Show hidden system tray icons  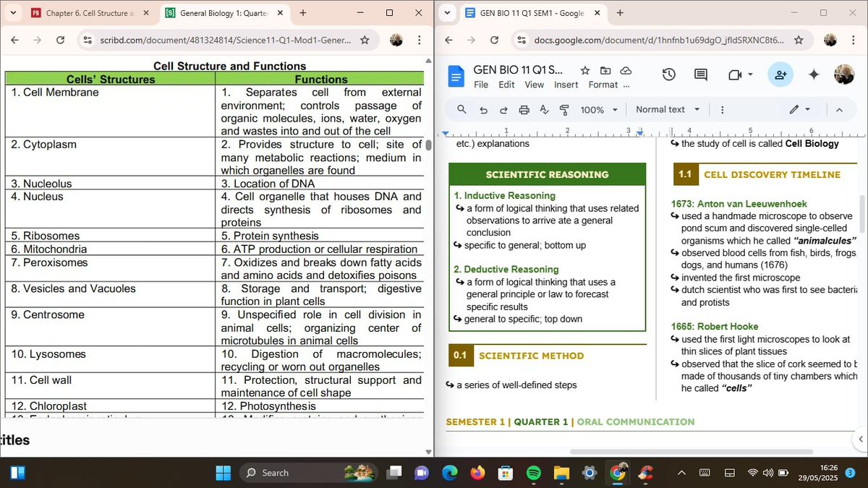pos(681,473)
